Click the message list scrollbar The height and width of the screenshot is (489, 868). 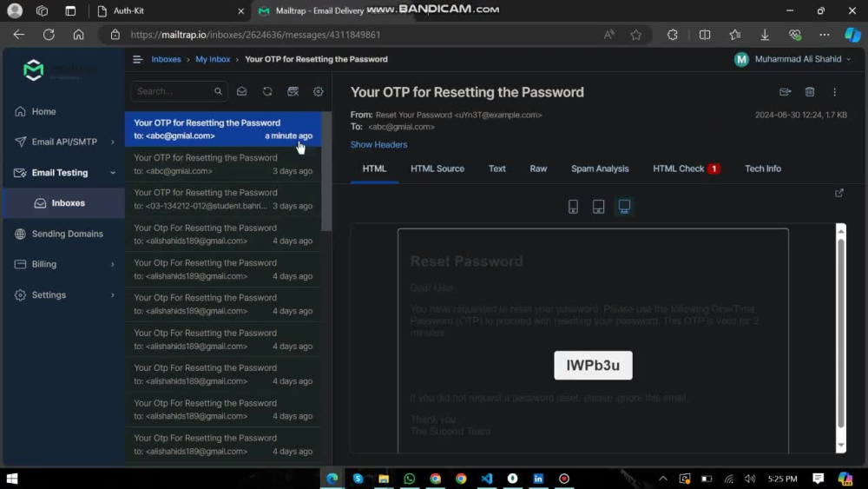tap(326, 172)
